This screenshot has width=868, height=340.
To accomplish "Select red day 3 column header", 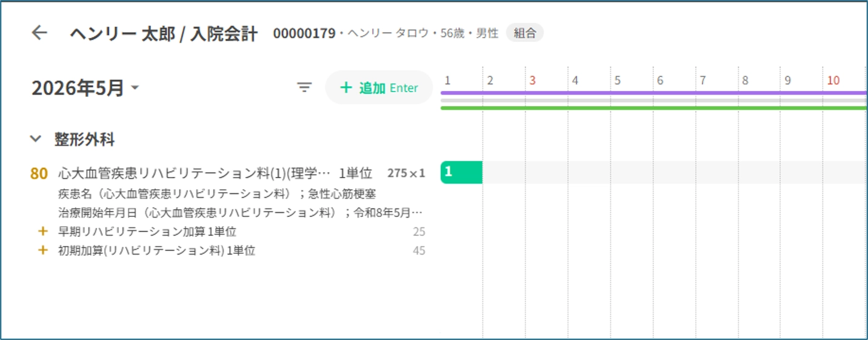I will (532, 80).
